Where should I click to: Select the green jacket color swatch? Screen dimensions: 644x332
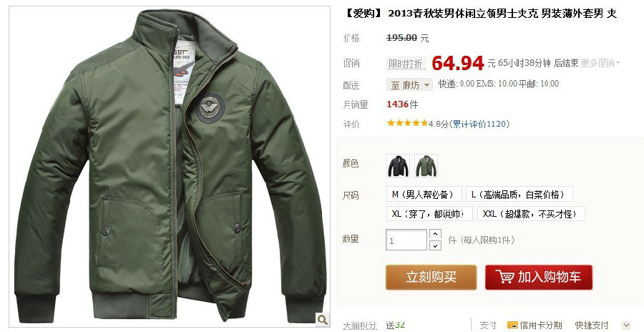(426, 166)
